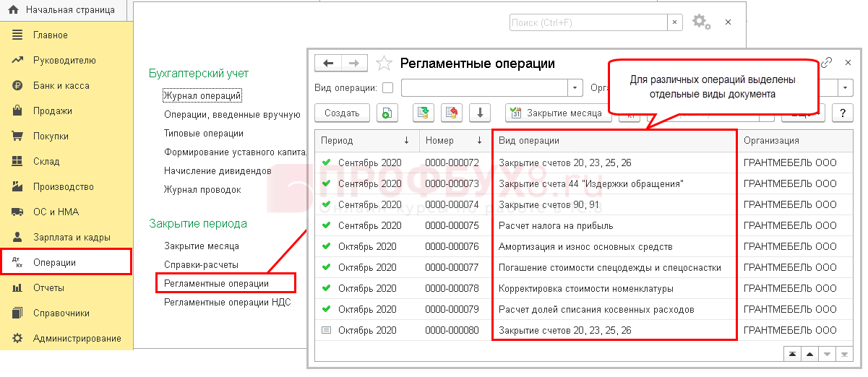Click the Поиск (Ctrl+F) search field

588,23
